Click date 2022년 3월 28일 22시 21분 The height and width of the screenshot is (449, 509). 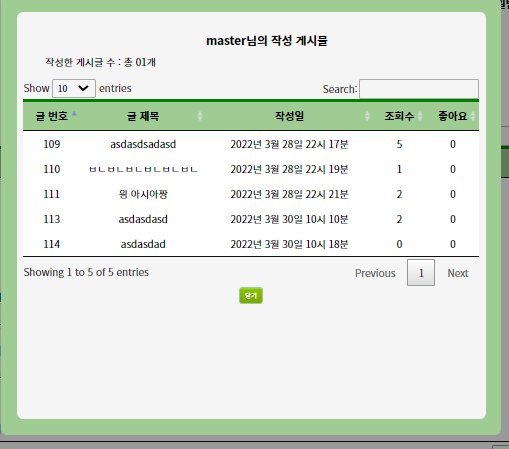pos(289,194)
